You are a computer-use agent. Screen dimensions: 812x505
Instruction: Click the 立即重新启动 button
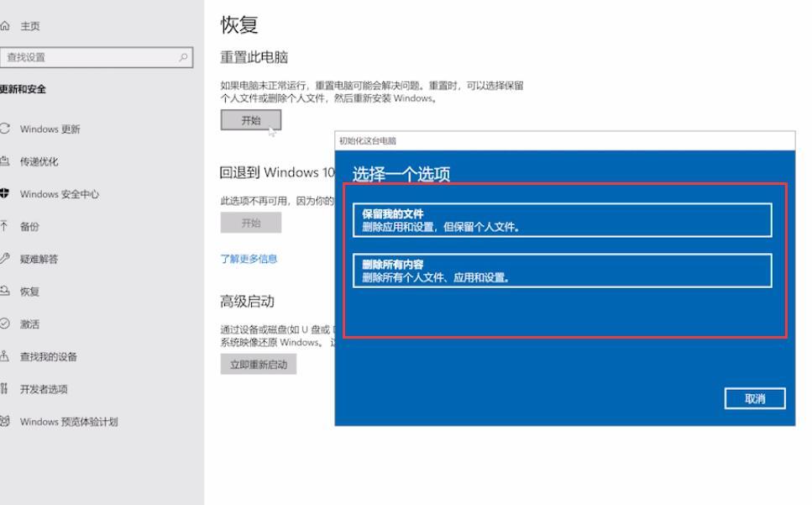(259, 365)
